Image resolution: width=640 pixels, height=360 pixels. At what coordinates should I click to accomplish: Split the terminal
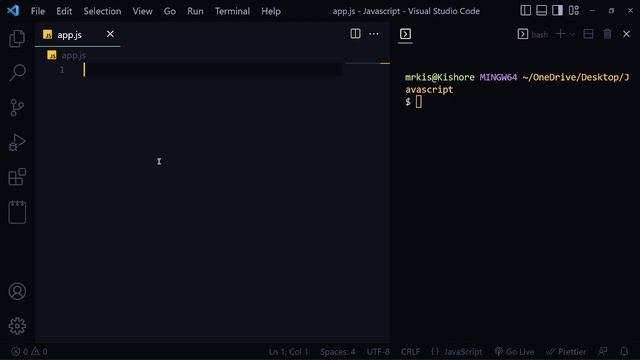pos(588,34)
